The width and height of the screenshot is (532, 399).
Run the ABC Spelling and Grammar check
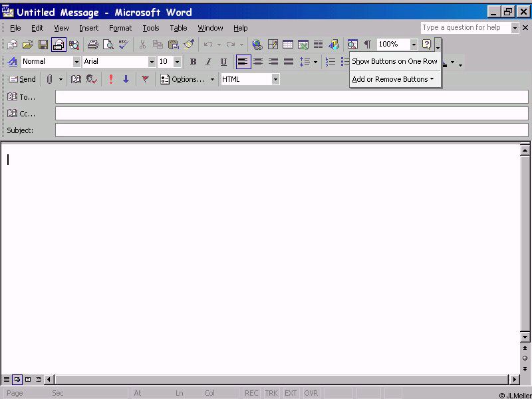[x=124, y=45]
